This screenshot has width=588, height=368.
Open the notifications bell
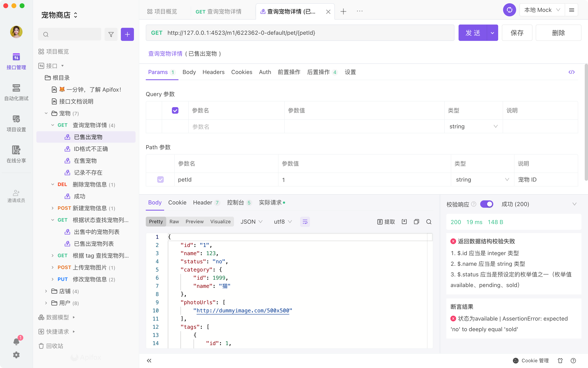pyautogui.click(x=16, y=341)
